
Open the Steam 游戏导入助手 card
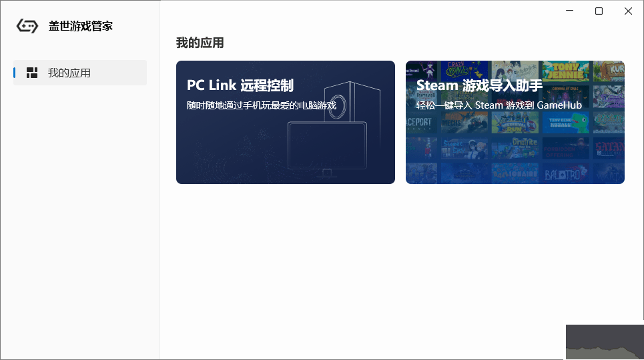pos(515,122)
